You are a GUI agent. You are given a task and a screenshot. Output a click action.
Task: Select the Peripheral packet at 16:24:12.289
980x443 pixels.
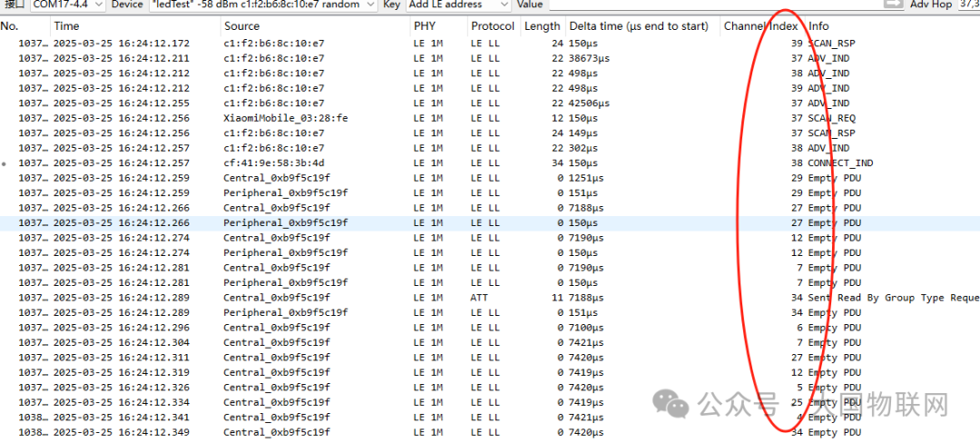coord(490,313)
